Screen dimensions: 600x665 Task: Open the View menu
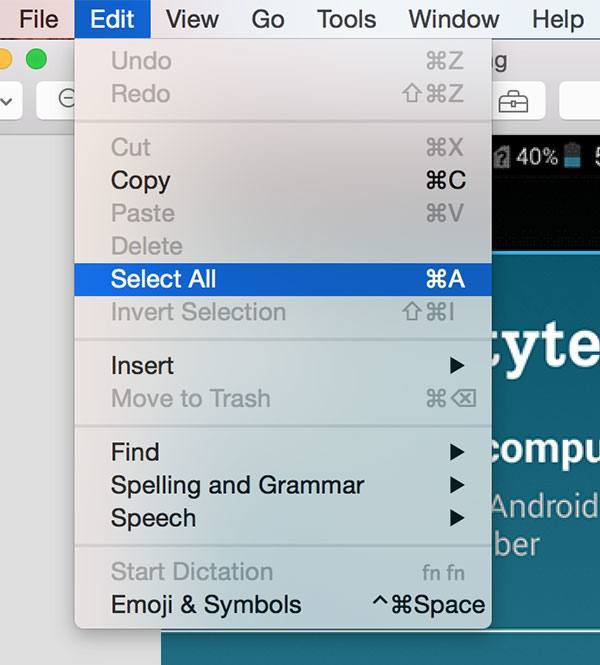tap(192, 20)
